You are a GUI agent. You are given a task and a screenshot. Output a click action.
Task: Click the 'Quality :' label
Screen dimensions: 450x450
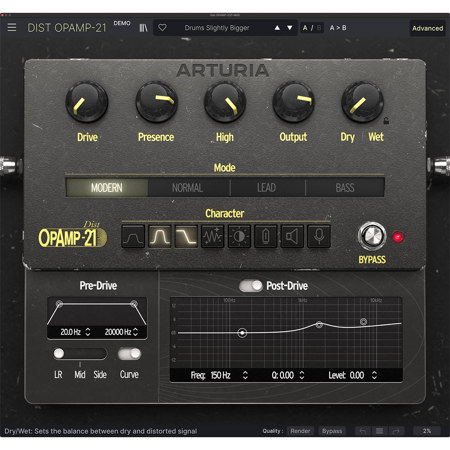(x=272, y=431)
